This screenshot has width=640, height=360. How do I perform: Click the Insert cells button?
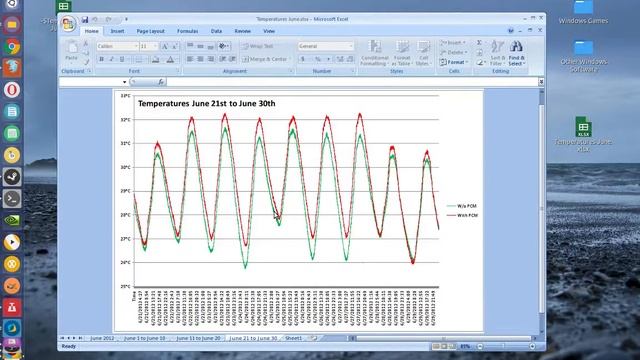(453, 42)
